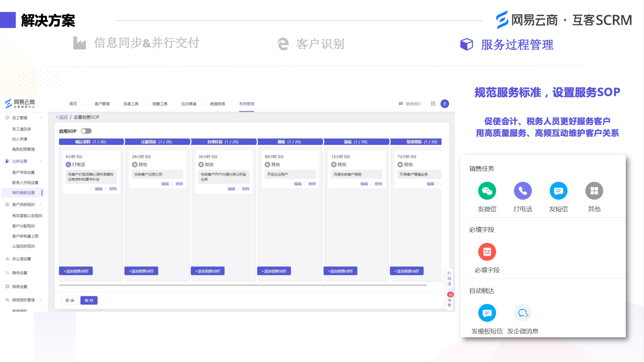Choose the 发短信 SMS icon
The height and width of the screenshot is (362, 644).
click(558, 191)
